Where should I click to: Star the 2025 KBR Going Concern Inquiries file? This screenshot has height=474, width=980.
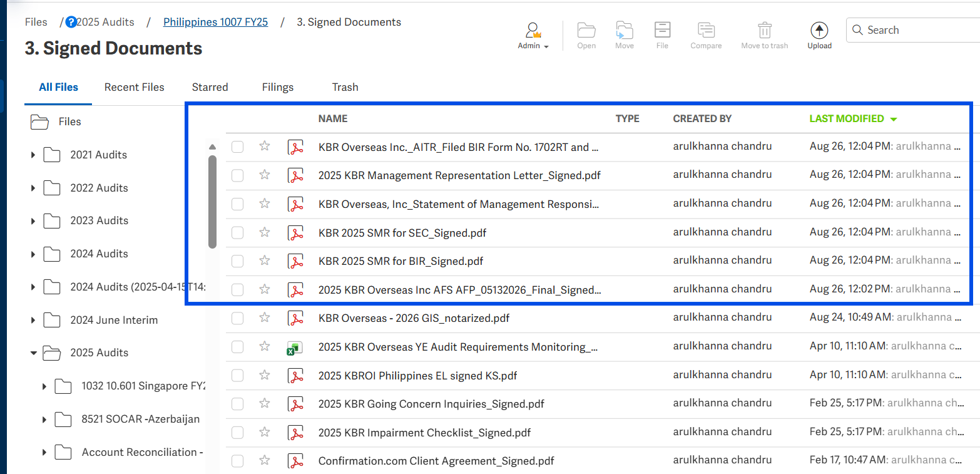(265, 404)
